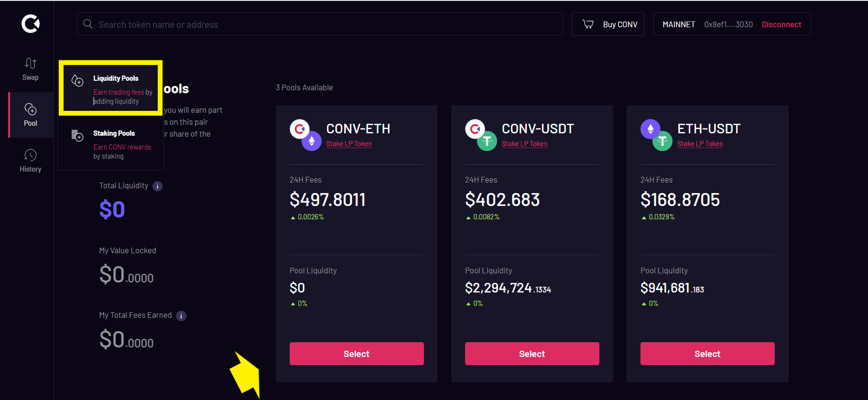Screen dimensions: 868x400
Task: Click the Buy CONV button
Action: click(x=608, y=24)
